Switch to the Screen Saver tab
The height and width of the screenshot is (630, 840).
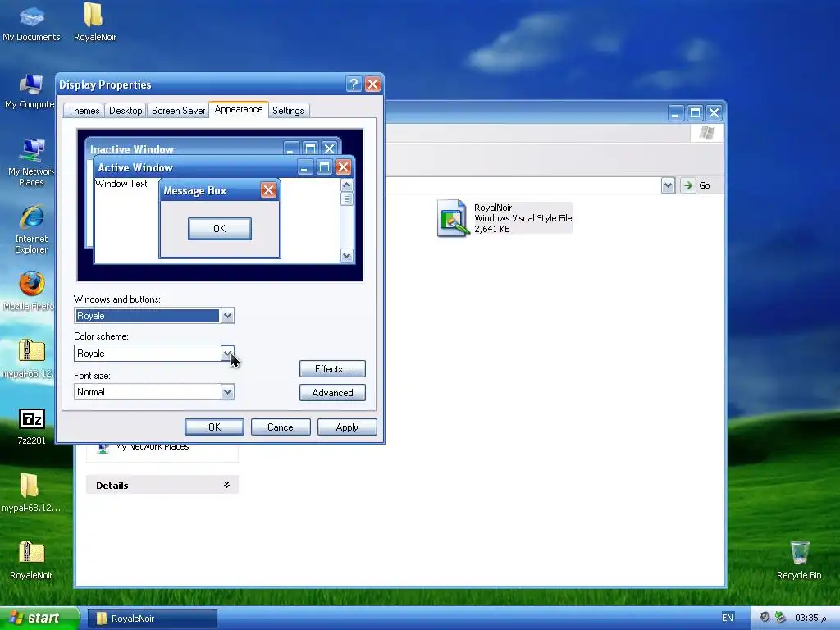coord(178,111)
